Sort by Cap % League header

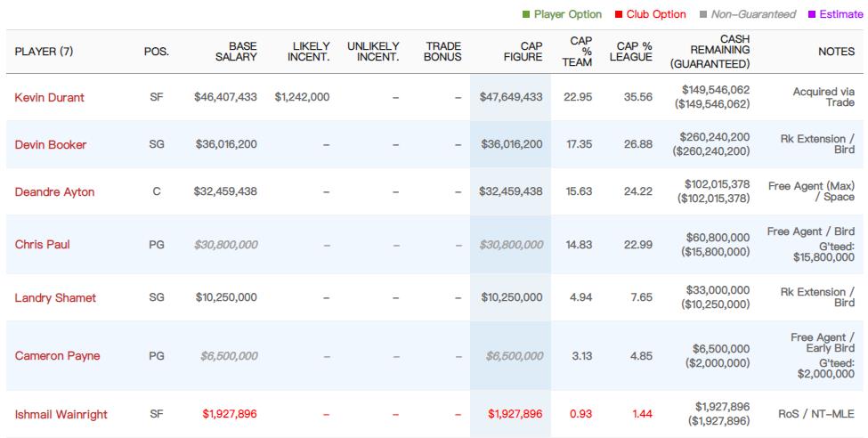[631, 52]
